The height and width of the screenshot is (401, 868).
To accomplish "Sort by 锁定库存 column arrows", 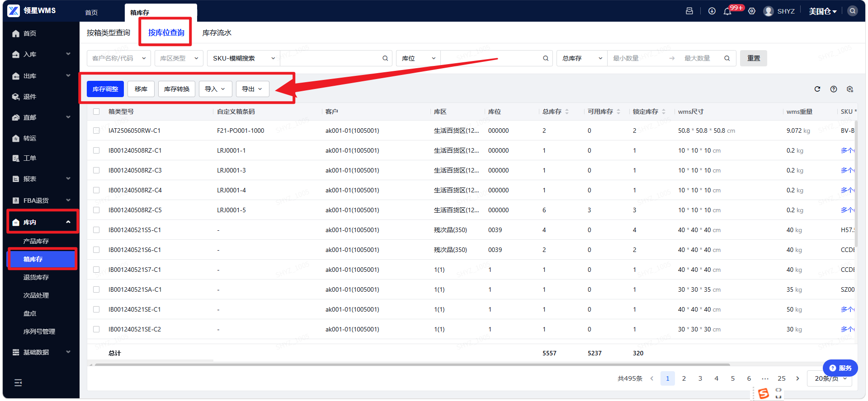I will pos(664,112).
